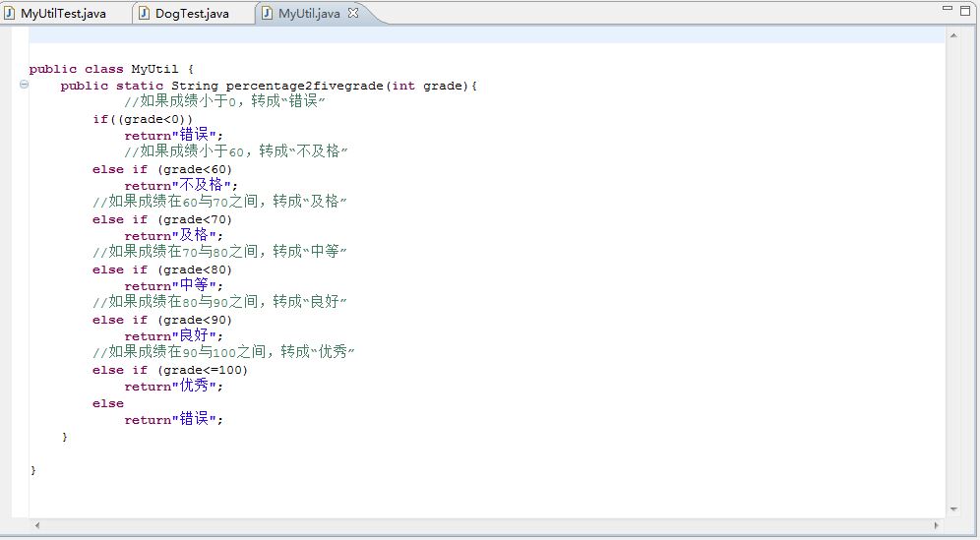Click the 'else if (grade<70)' line
Image resolution: width=980 pixels, height=540 pixels.
pyautogui.click(x=162, y=219)
